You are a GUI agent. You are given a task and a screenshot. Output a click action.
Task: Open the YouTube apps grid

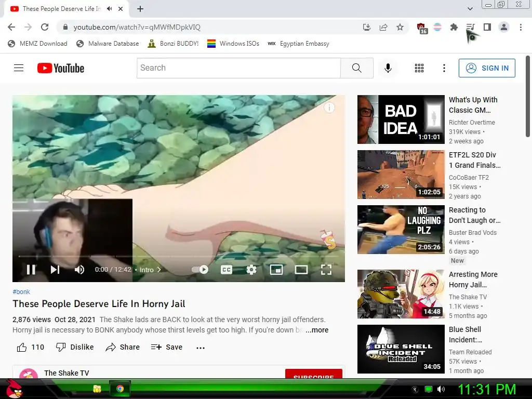click(419, 68)
